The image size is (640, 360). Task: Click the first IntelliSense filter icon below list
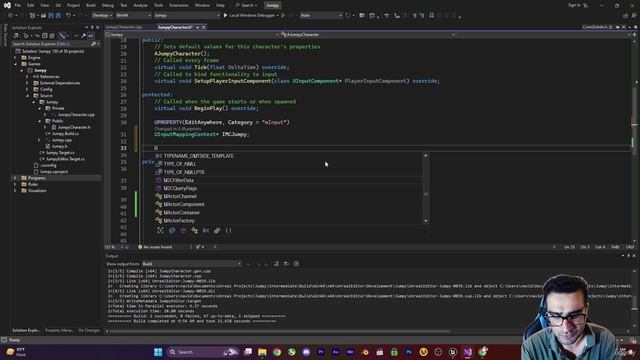160,231
